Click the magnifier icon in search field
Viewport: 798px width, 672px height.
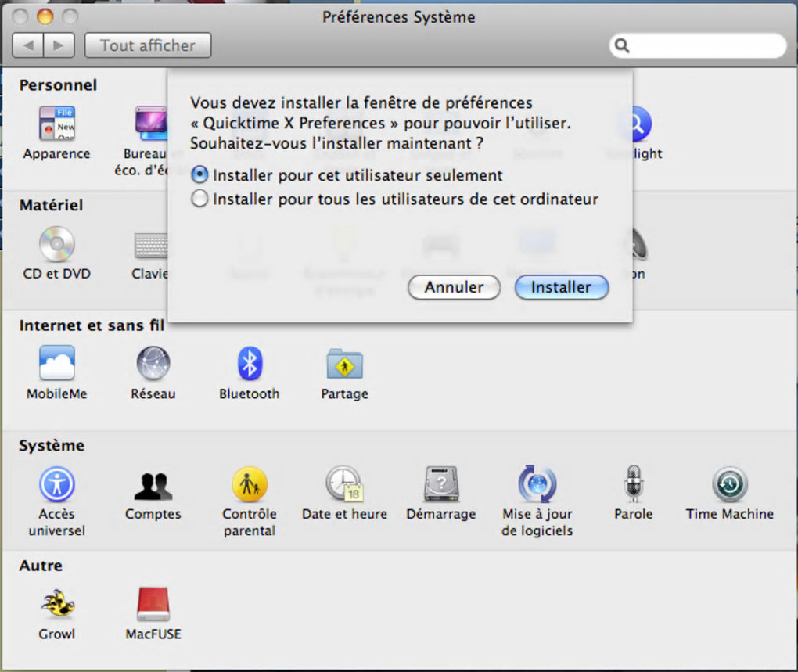pos(622,46)
